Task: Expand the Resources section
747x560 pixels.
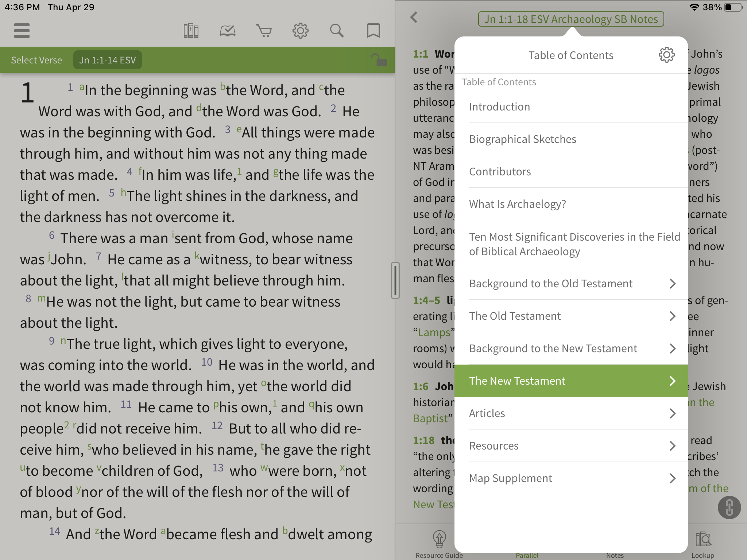Action: (571, 446)
